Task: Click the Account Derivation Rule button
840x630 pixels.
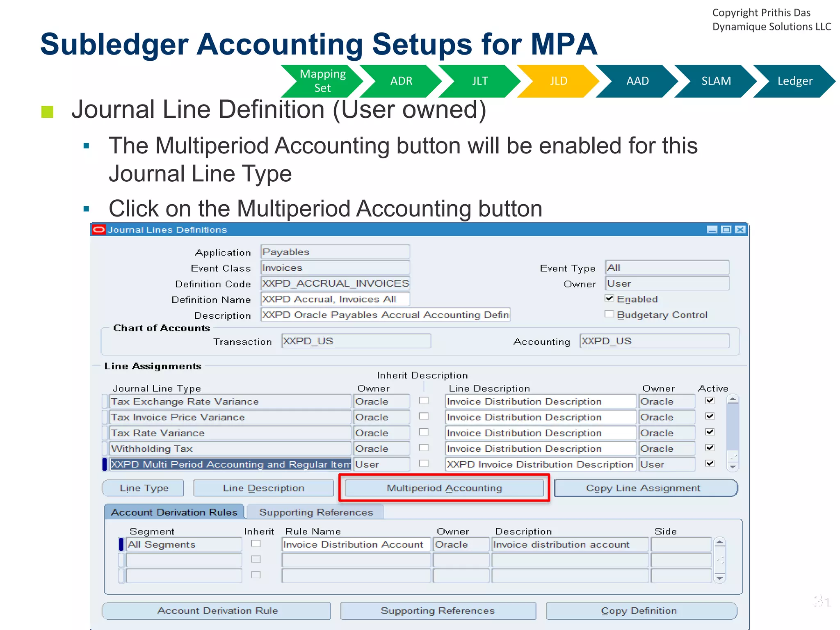Action: [x=217, y=611]
